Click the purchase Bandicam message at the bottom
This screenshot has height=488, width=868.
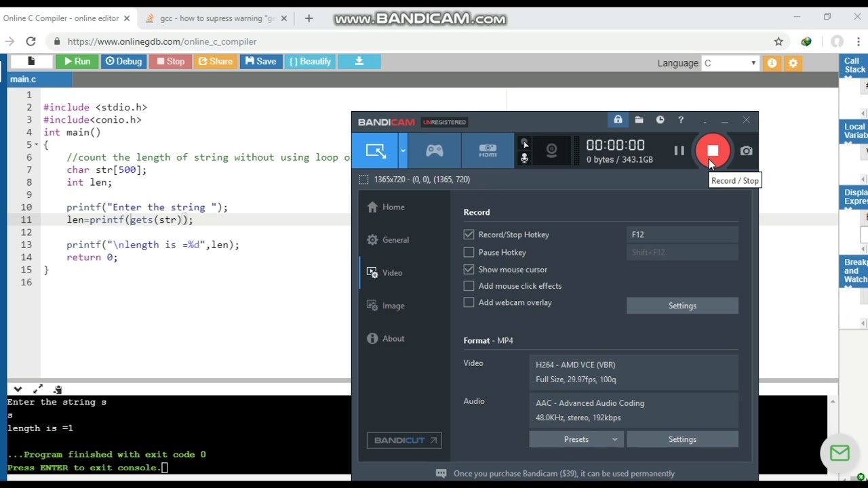(564, 474)
